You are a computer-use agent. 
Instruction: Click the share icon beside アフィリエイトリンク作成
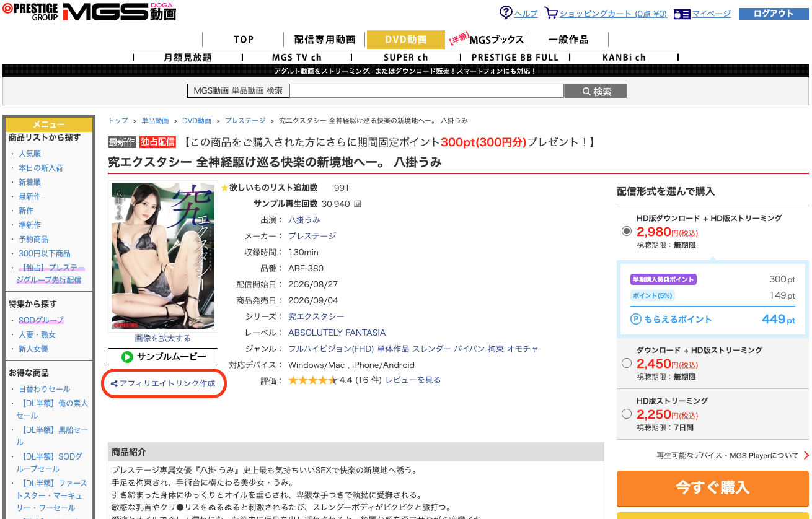[x=114, y=384]
